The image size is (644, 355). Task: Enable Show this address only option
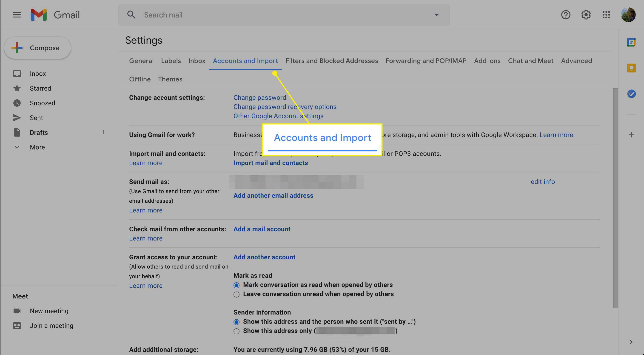click(x=236, y=331)
